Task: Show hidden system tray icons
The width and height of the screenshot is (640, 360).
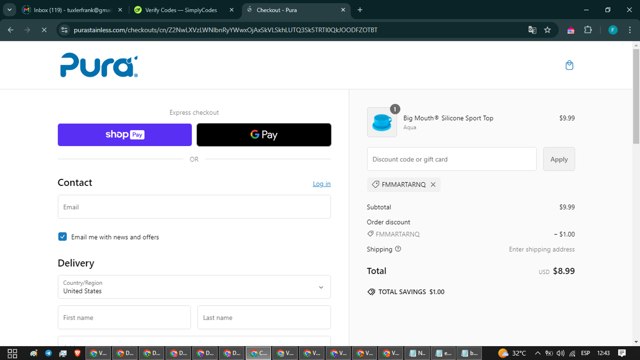Action: click(x=538, y=353)
